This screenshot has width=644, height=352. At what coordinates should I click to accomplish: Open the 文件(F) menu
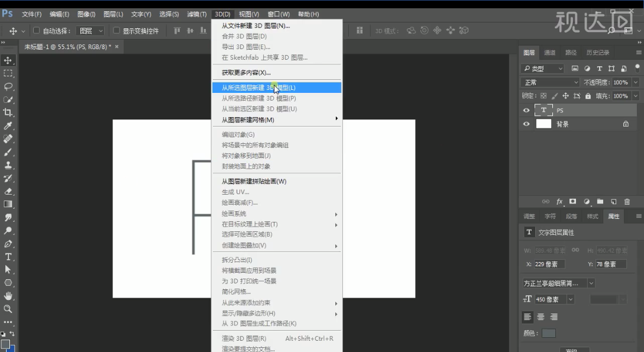pyautogui.click(x=31, y=14)
